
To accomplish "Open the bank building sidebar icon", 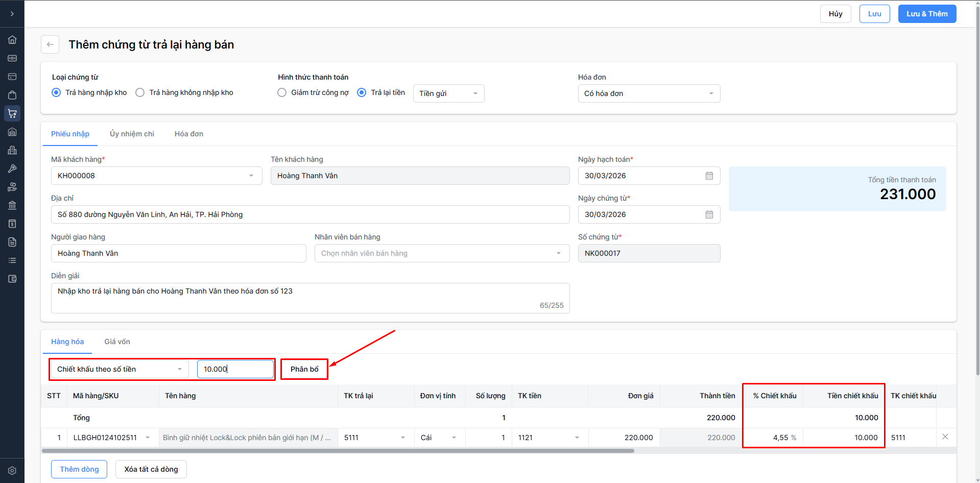I will tap(12, 205).
